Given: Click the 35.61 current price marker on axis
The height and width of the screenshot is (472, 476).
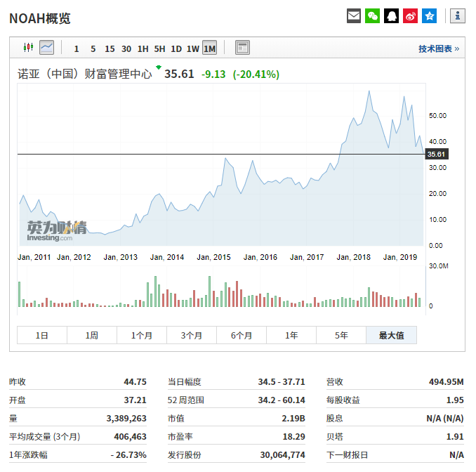Looking at the screenshot, I should pyautogui.click(x=436, y=154).
